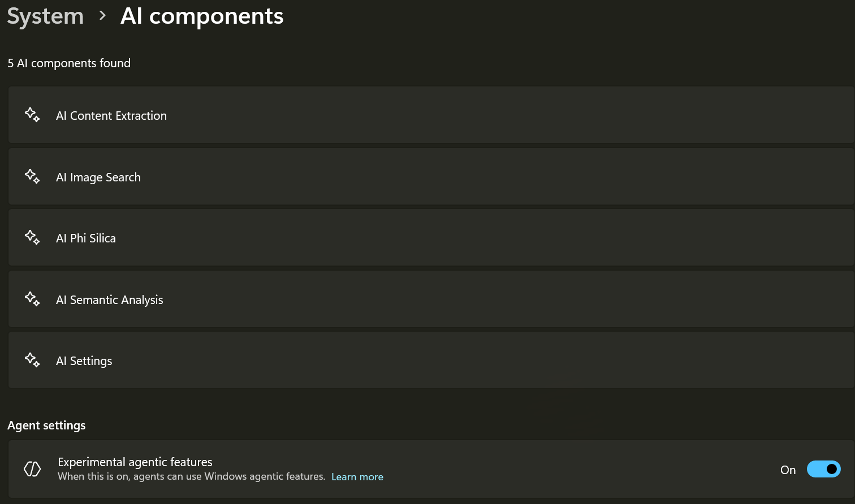Image resolution: width=855 pixels, height=504 pixels.
Task: Click the AI components page title
Action: click(x=202, y=16)
